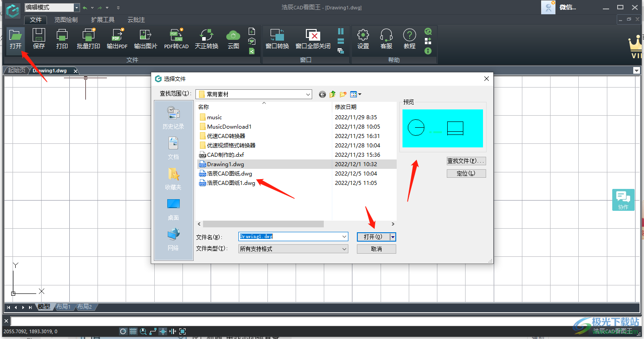Click the 打开 (Open) ribbon icon
This screenshot has width=644, height=339.
(16, 39)
